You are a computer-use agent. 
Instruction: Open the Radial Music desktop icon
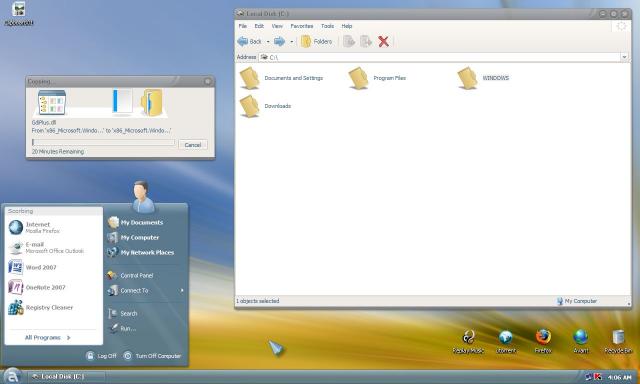point(468,342)
